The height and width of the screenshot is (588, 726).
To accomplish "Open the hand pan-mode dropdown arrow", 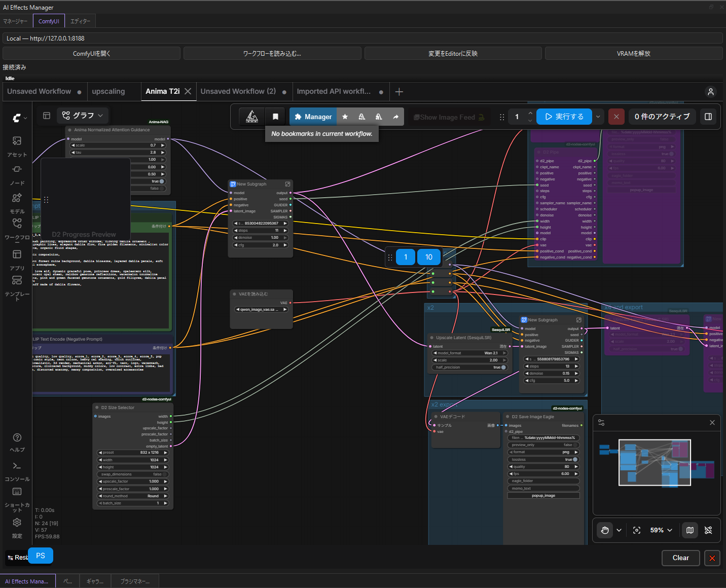I will pos(619,530).
